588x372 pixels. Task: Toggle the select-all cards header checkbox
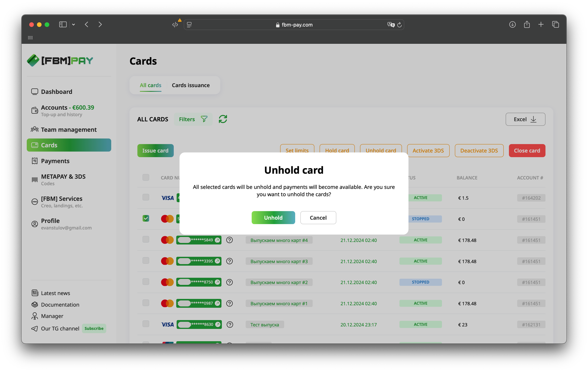pyautogui.click(x=146, y=177)
